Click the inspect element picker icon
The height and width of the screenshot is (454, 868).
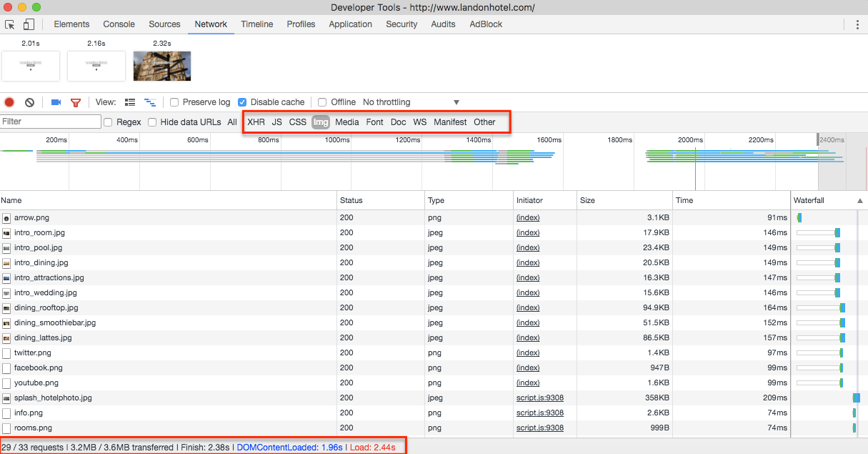(10, 24)
